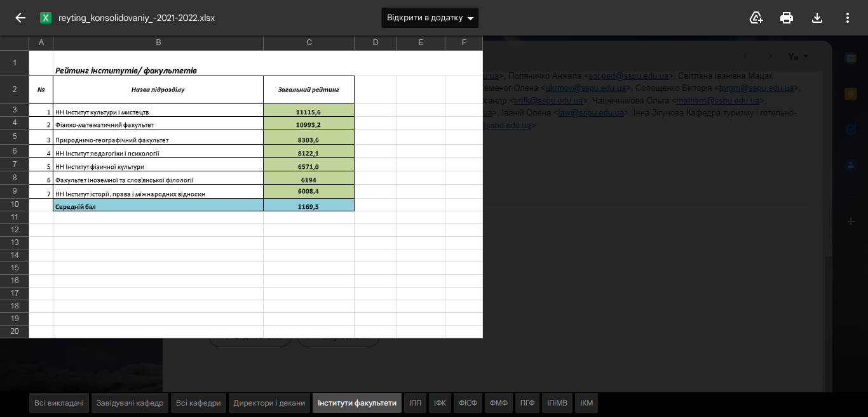Switch to 'Всі викладачі' sheet tab
Image resolution: width=868 pixels, height=417 pixels.
pyautogui.click(x=59, y=403)
